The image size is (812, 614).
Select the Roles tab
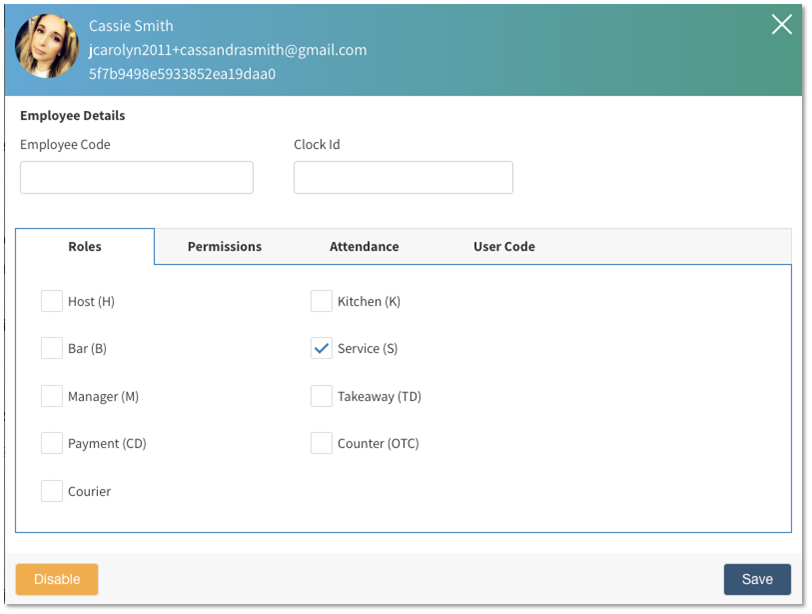(85, 246)
